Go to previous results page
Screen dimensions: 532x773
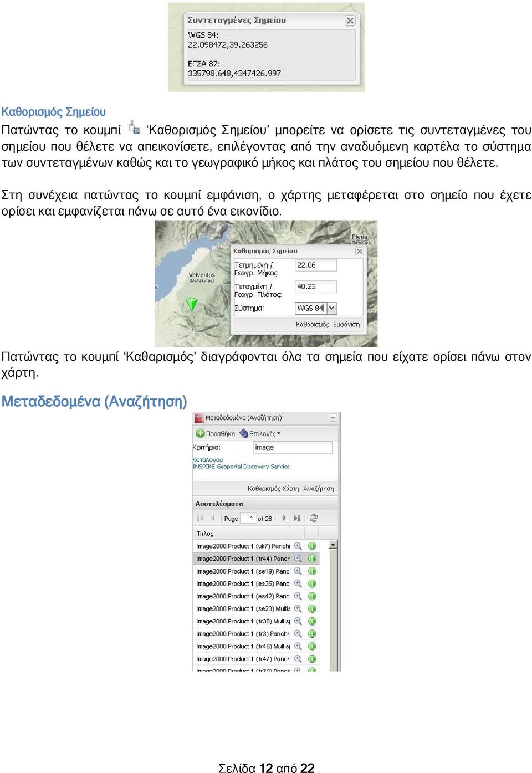tap(212, 518)
